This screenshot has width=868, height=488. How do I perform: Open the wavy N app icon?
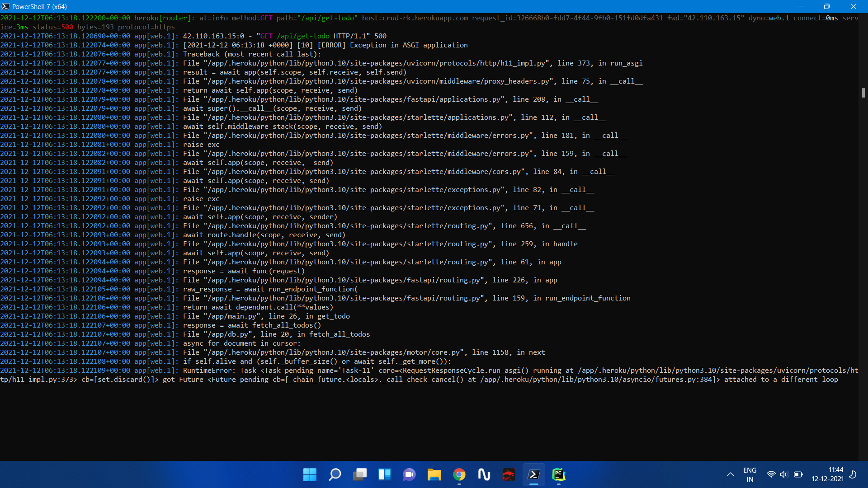click(x=484, y=474)
